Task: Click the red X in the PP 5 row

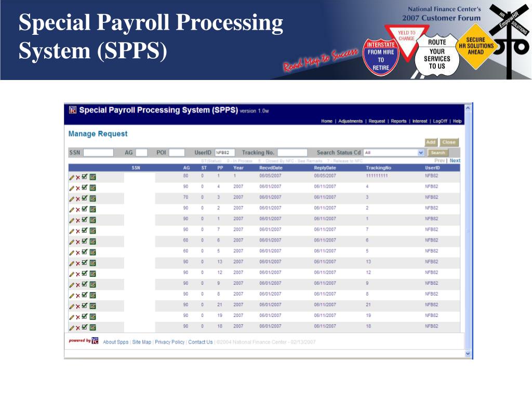Action: pos(78,253)
